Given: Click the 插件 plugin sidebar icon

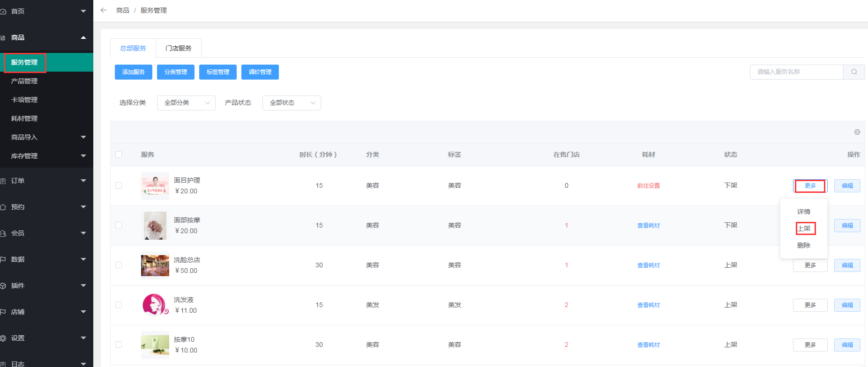Looking at the screenshot, I should 3,286.
